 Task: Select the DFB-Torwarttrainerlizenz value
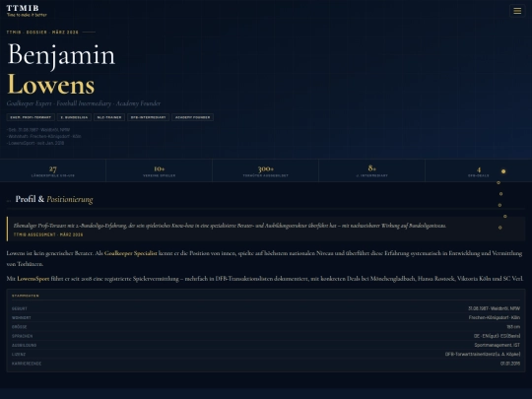[x=483, y=355]
